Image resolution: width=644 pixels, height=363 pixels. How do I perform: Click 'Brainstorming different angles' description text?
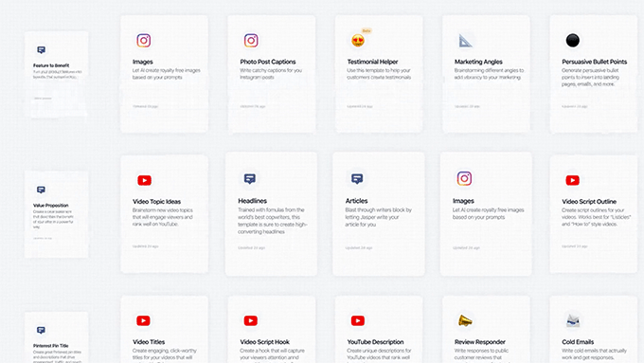tap(489, 74)
